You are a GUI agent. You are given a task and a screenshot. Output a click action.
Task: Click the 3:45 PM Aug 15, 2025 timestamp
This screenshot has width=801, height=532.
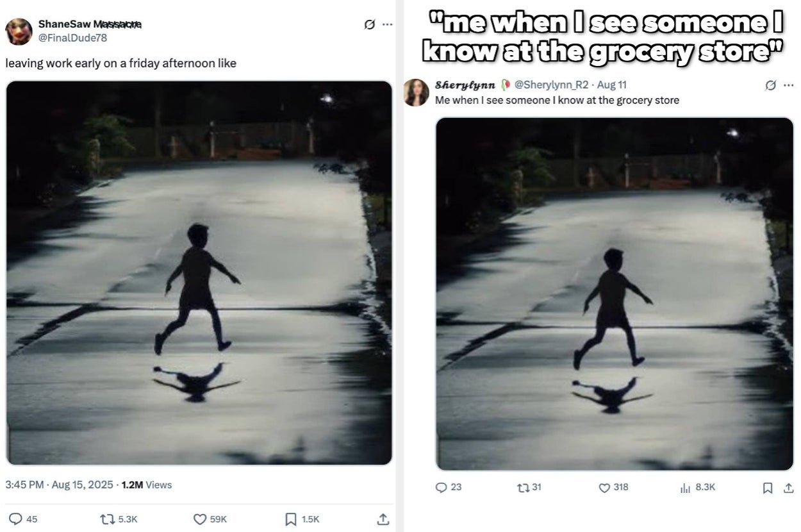pos(59,485)
